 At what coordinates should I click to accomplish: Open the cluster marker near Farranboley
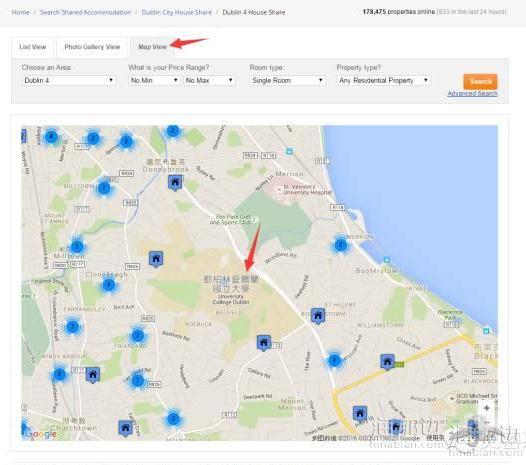point(72,326)
